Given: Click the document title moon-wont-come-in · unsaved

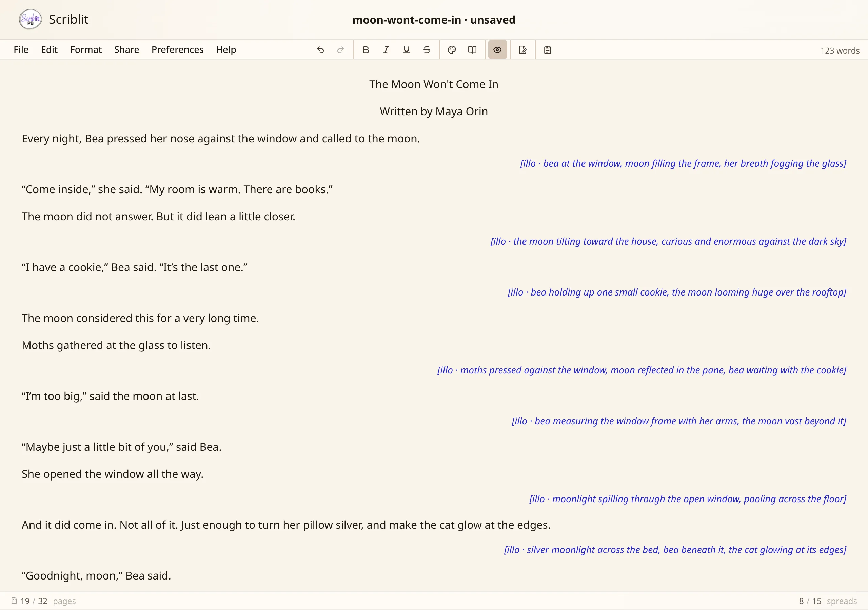Looking at the screenshot, I should (434, 20).
